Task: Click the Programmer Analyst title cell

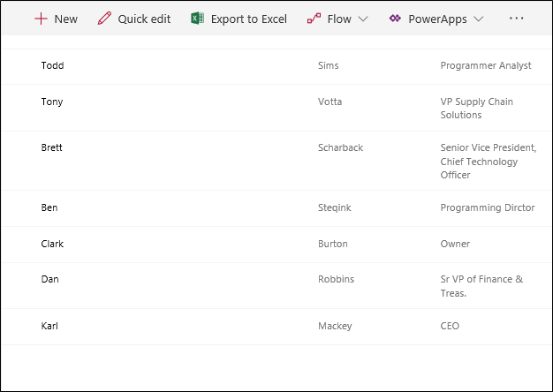Action: 486,66
